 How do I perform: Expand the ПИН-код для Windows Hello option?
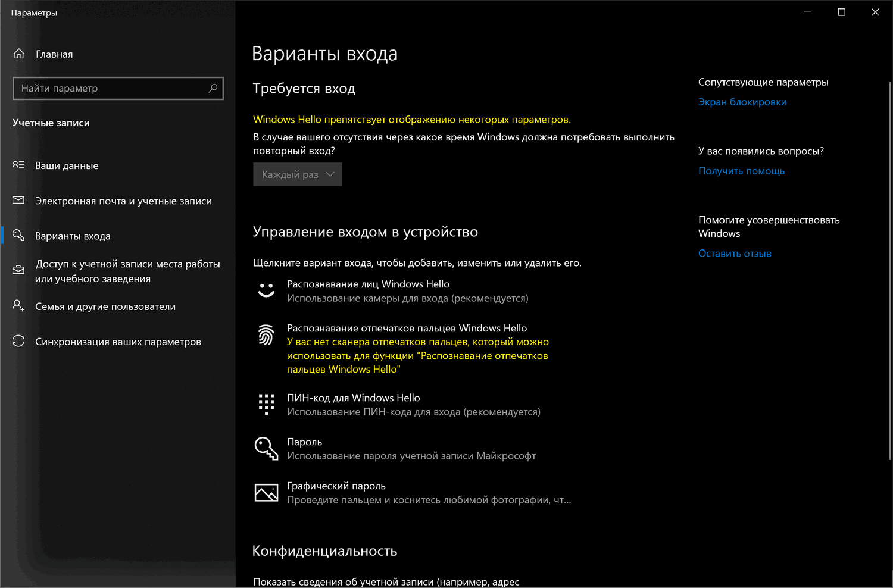[353, 398]
